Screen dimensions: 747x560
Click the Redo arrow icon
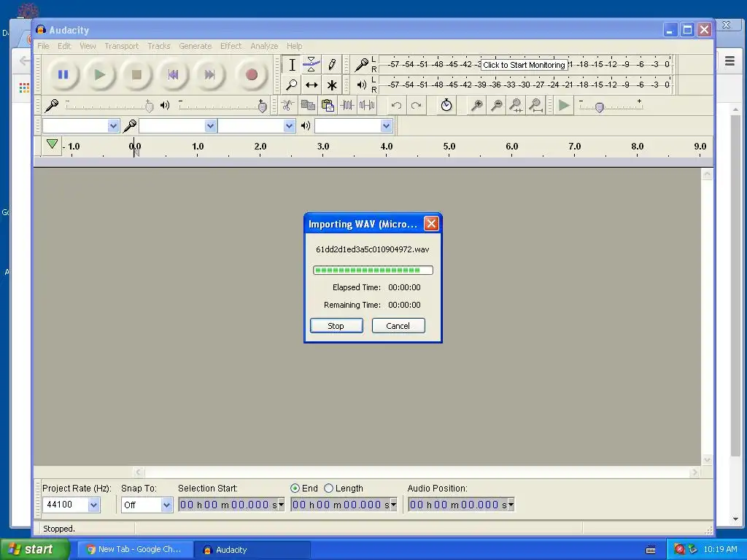[x=416, y=105]
